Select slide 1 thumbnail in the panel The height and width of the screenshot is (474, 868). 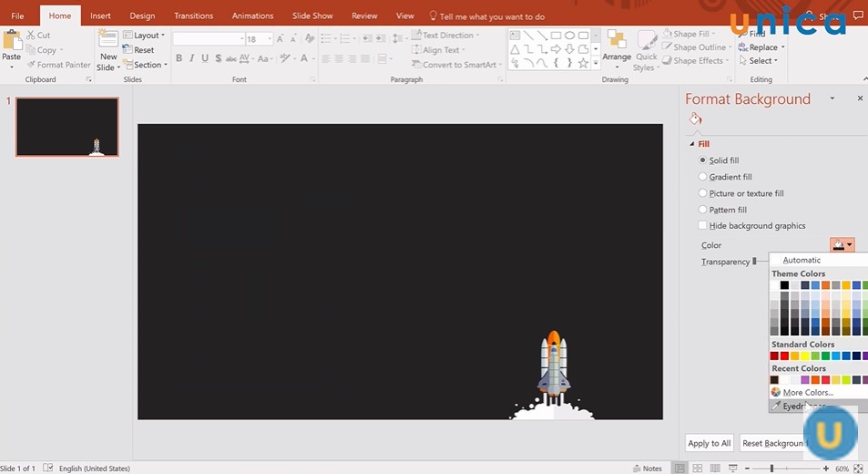tap(67, 127)
